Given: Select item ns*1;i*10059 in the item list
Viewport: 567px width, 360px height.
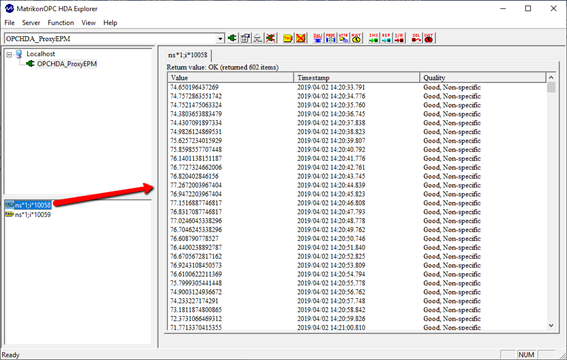Looking at the screenshot, I should (33, 214).
